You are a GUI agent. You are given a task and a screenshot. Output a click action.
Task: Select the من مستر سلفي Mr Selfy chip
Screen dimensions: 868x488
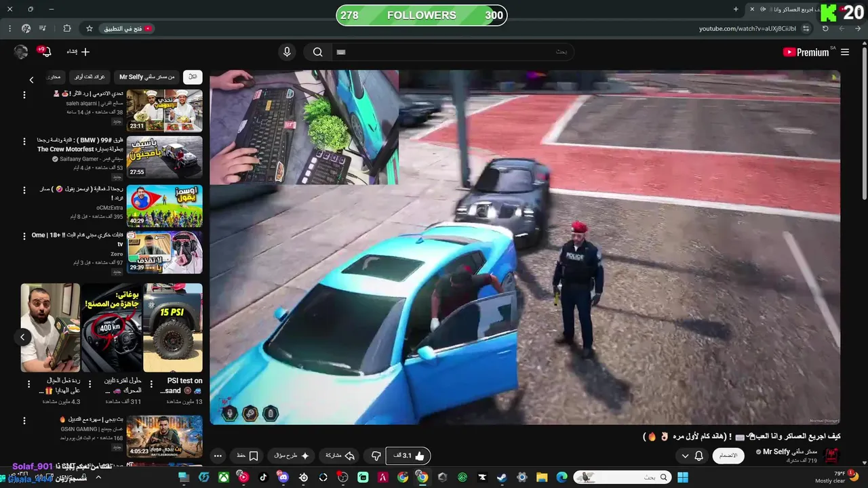pos(147,77)
